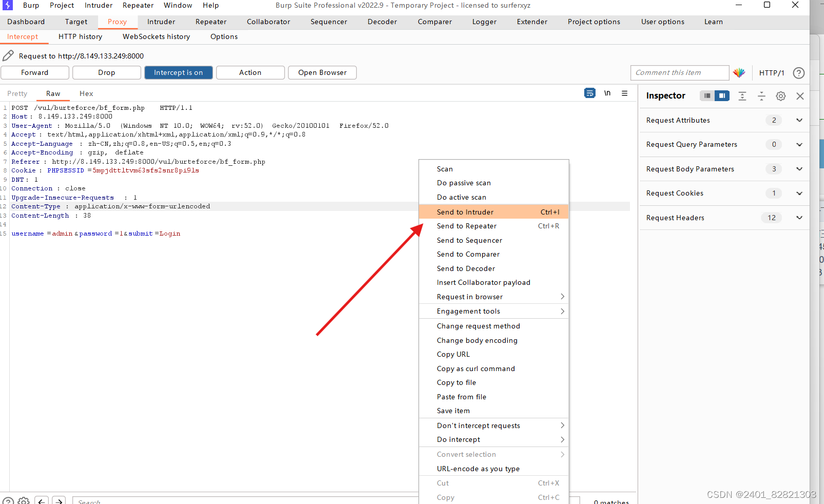This screenshot has height=504, width=824.
Task: Open the WebSockets history sub-tab
Action: (156, 36)
